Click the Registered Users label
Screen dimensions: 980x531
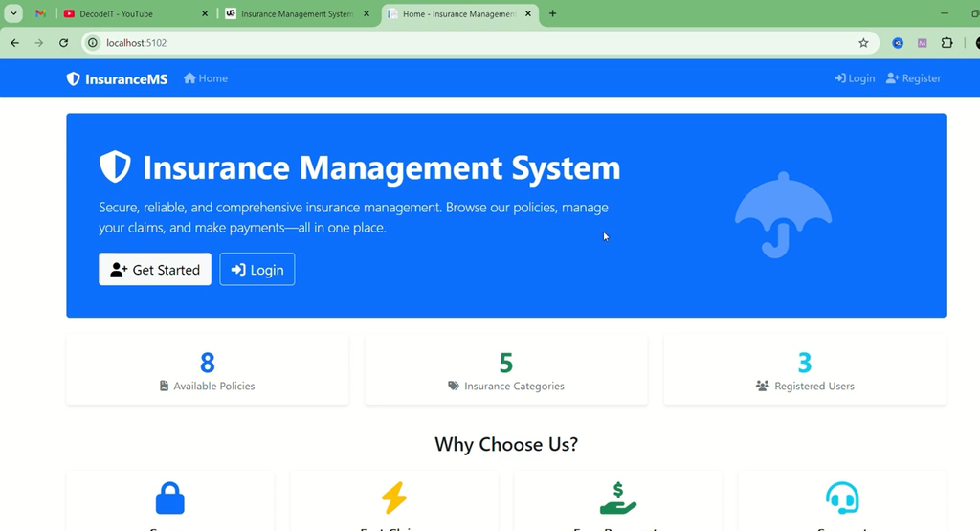814,387
